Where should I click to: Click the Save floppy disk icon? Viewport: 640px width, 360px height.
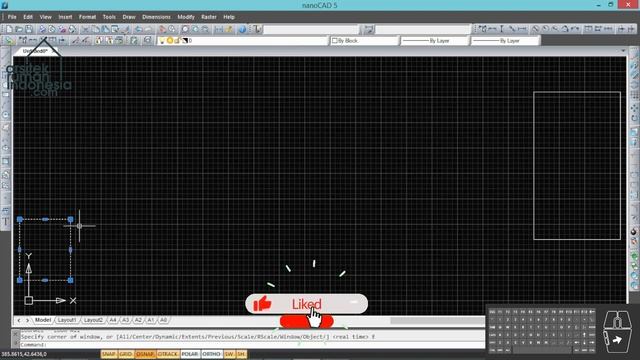tap(29, 29)
